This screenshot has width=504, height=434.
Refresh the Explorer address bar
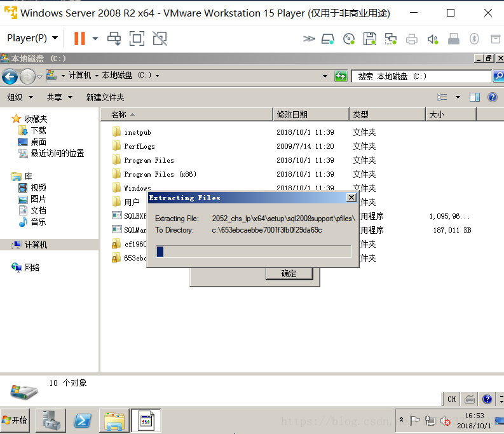click(x=341, y=76)
